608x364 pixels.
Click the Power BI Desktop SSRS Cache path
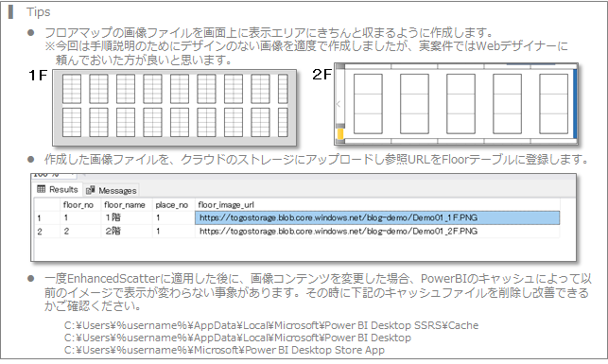coord(271,325)
